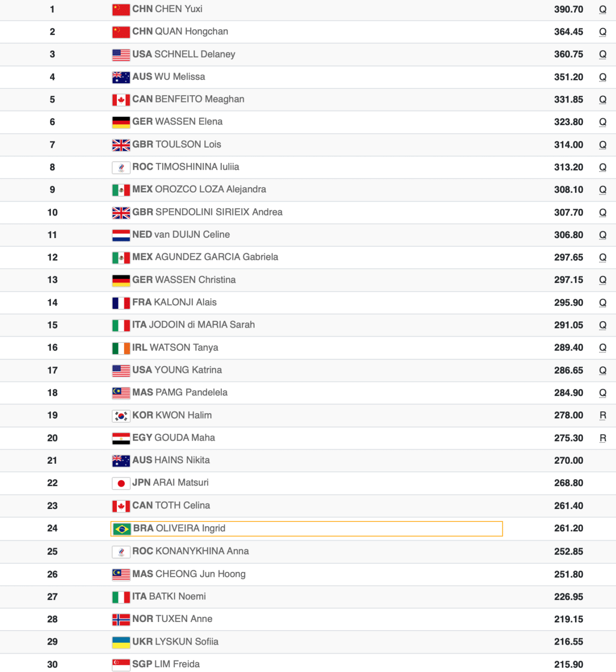Click the Q mark in WATSON Tanya row
The image size is (616, 672).
(603, 348)
